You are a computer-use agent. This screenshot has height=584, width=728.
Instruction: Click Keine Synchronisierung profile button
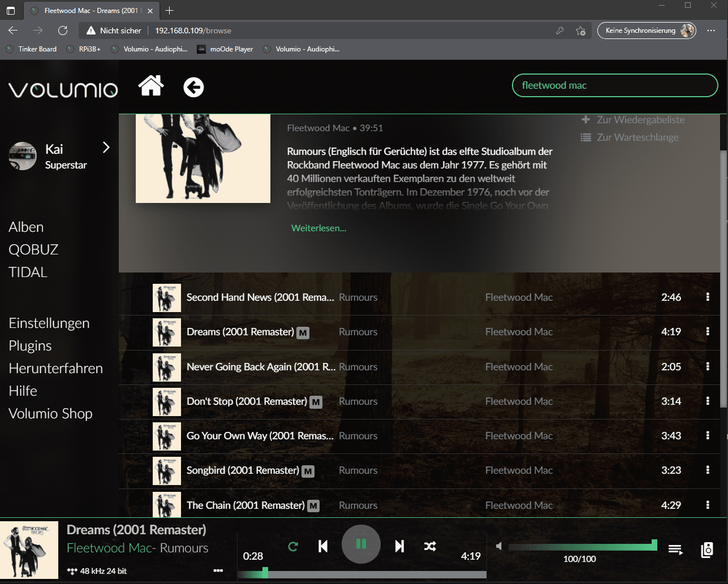click(x=647, y=31)
